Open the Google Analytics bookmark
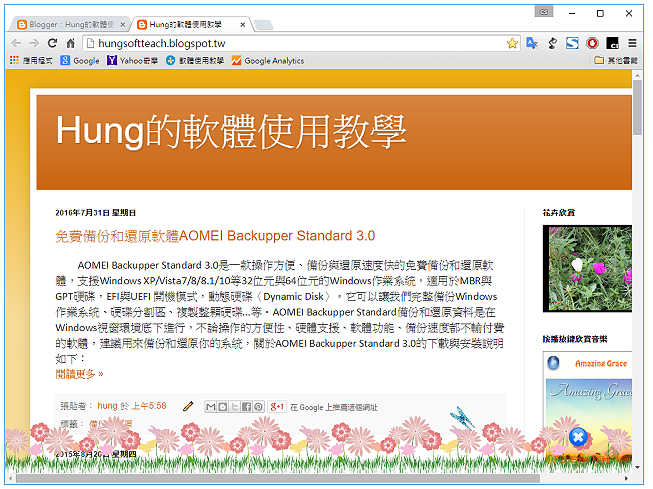This screenshot has height=489, width=653. tap(268, 60)
